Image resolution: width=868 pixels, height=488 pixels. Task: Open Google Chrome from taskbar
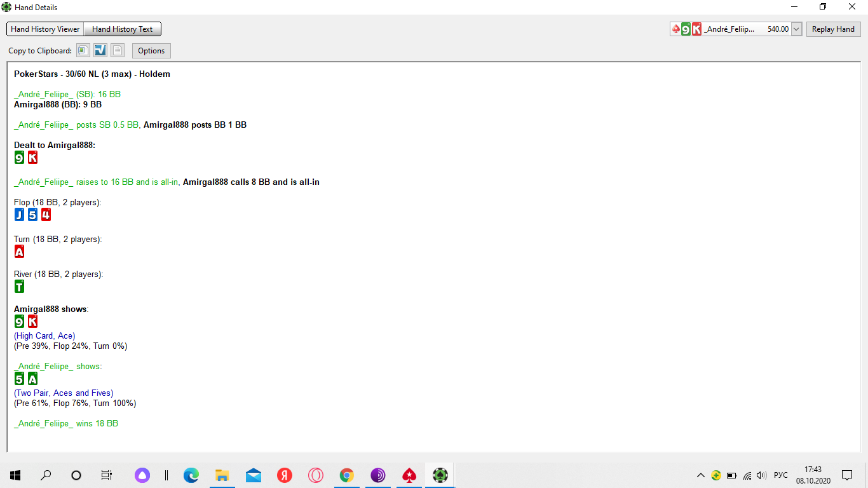347,475
